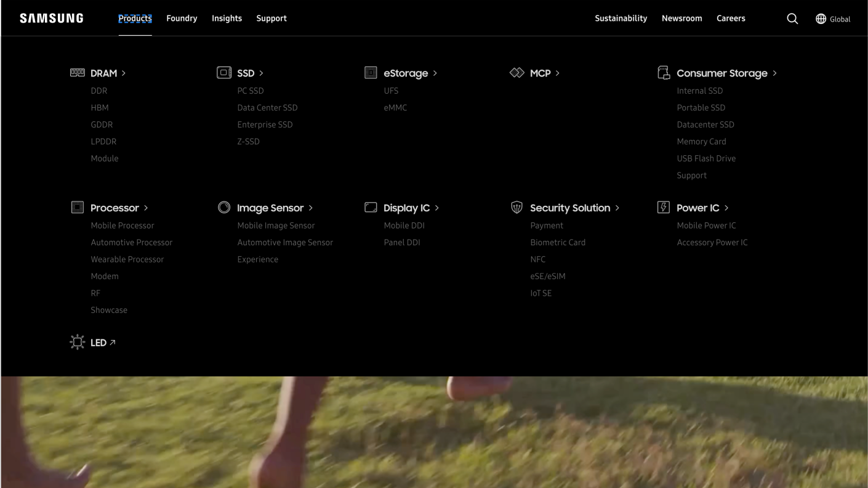This screenshot has height=488, width=868.
Task: Go to the HBM product page
Action: coord(100,108)
